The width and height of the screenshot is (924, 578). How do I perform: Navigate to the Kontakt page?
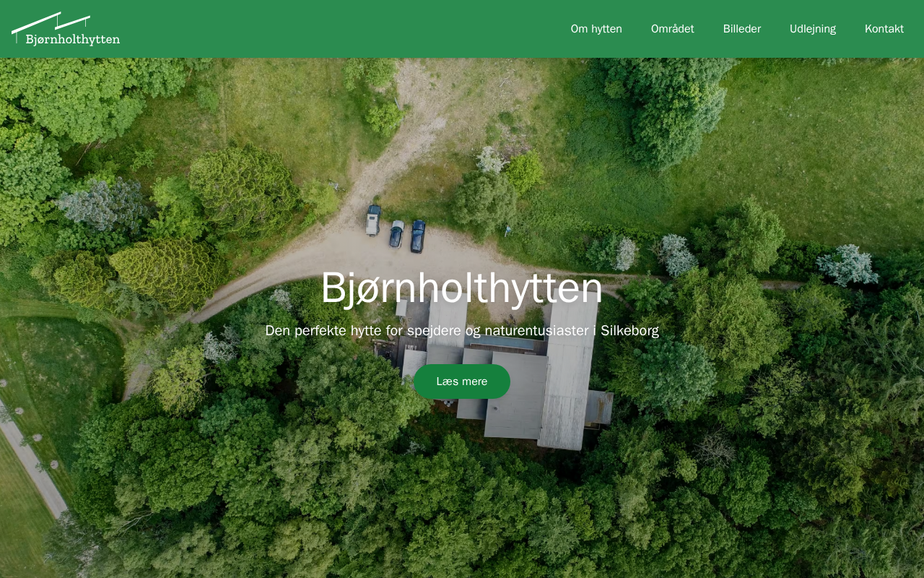884,29
